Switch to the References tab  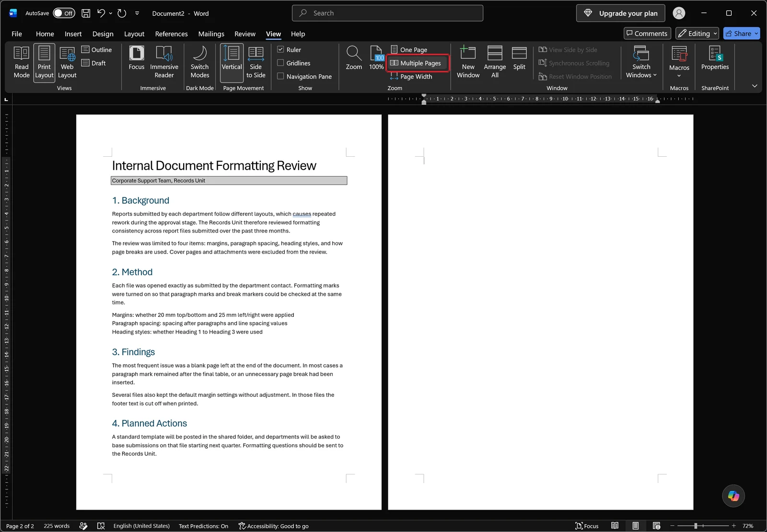(x=171, y=34)
